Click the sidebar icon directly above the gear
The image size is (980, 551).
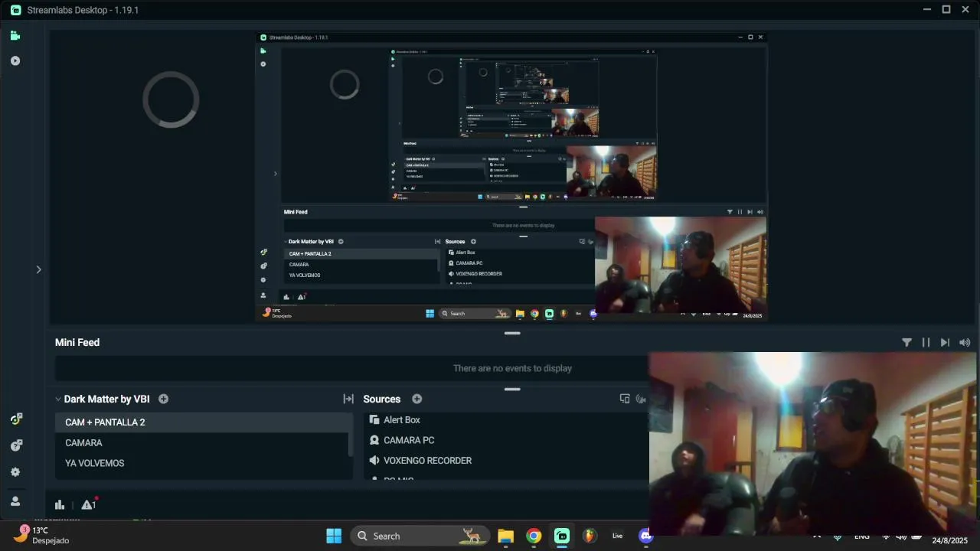15,445
